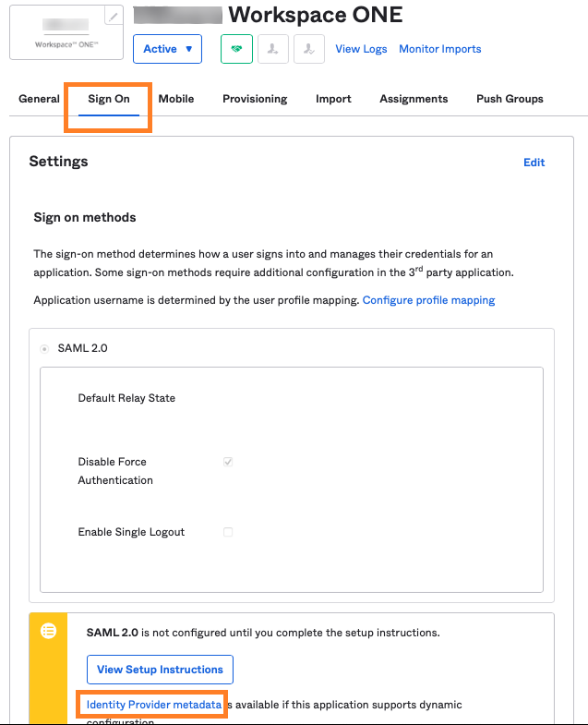Image resolution: width=588 pixels, height=725 pixels.
Task: Switch to the Import tab
Action: pyautogui.click(x=333, y=99)
